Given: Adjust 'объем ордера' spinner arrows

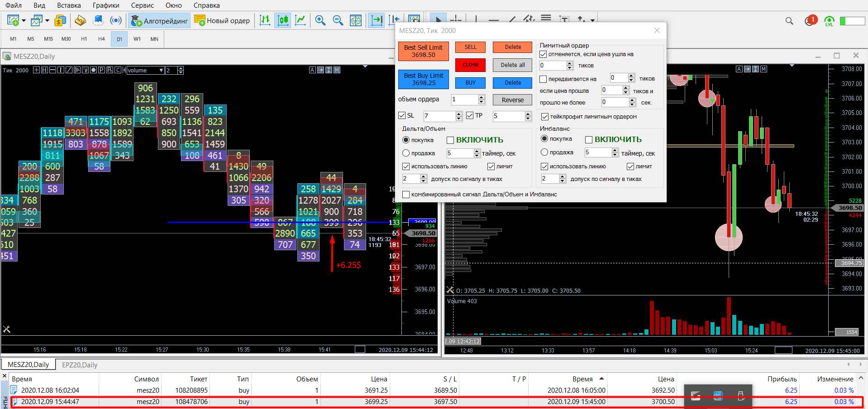Looking at the screenshot, I should click(482, 100).
